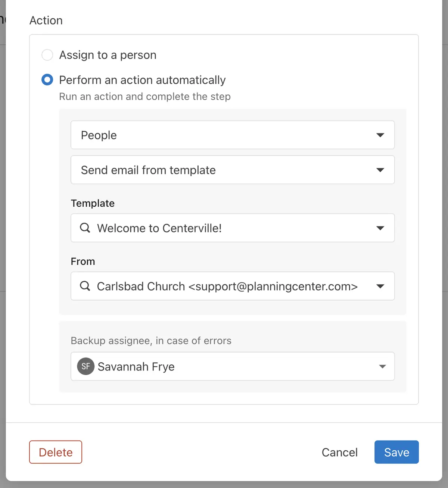The width and height of the screenshot is (448, 488).
Task: Click the caret arrow on People dropdown
Action: pos(380,135)
